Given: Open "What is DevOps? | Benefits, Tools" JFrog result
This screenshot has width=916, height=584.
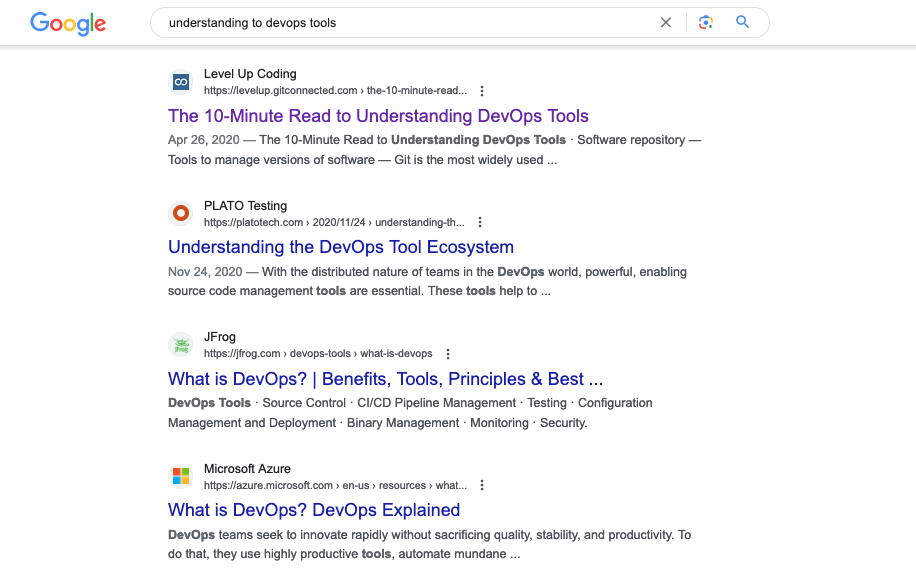Looking at the screenshot, I should pyautogui.click(x=385, y=379).
